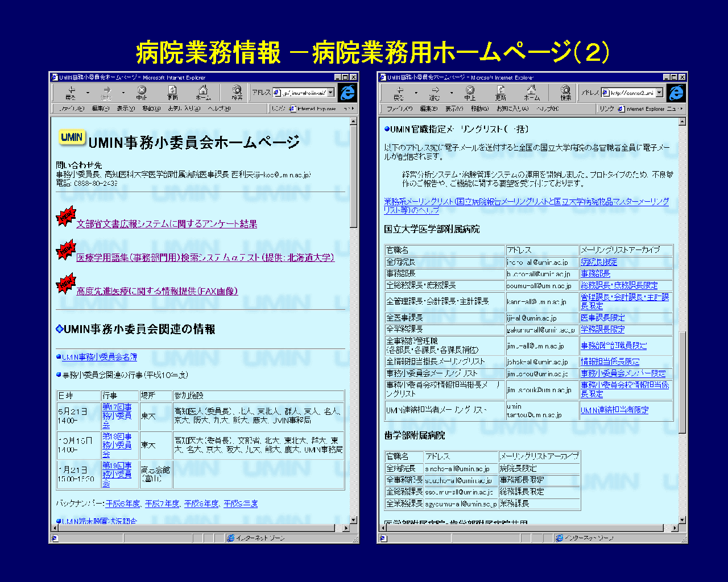Click the Search icon in right browser
728x582 pixels.
tap(565, 92)
